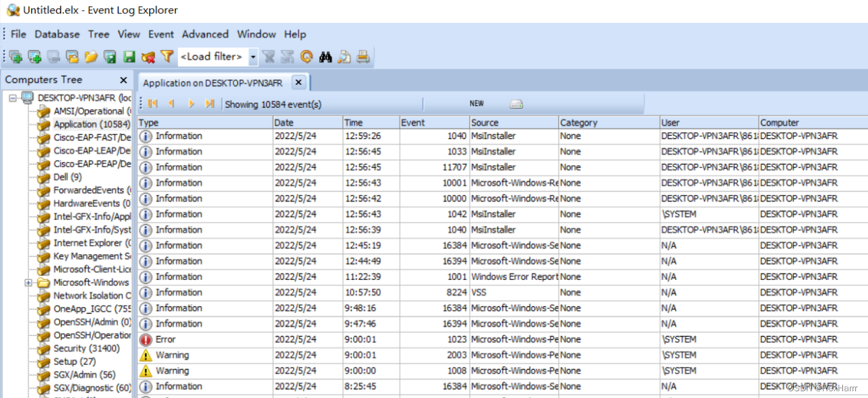Sort events by the User column header
Screen dimensions: 868x398
pos(710,123)
